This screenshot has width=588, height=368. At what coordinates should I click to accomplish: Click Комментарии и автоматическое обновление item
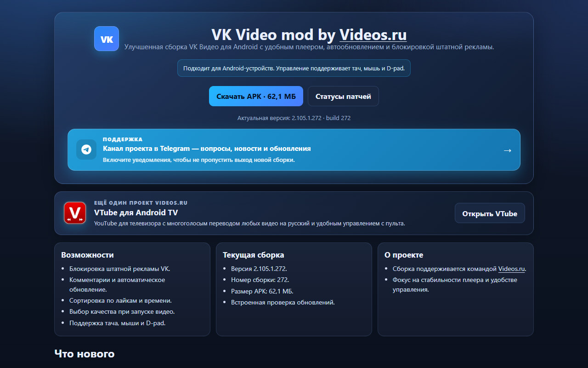(117, 285)
